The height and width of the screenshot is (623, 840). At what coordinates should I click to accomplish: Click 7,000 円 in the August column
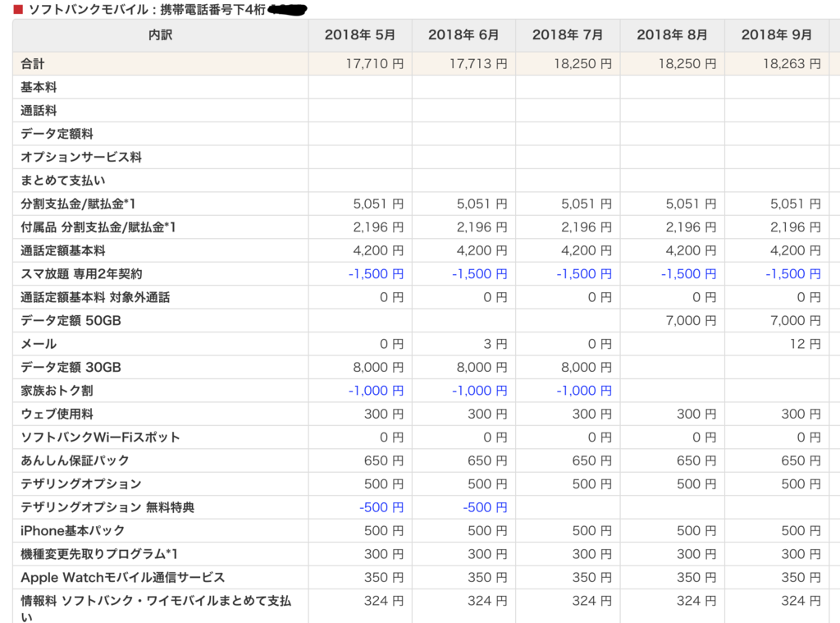(691, 321)
